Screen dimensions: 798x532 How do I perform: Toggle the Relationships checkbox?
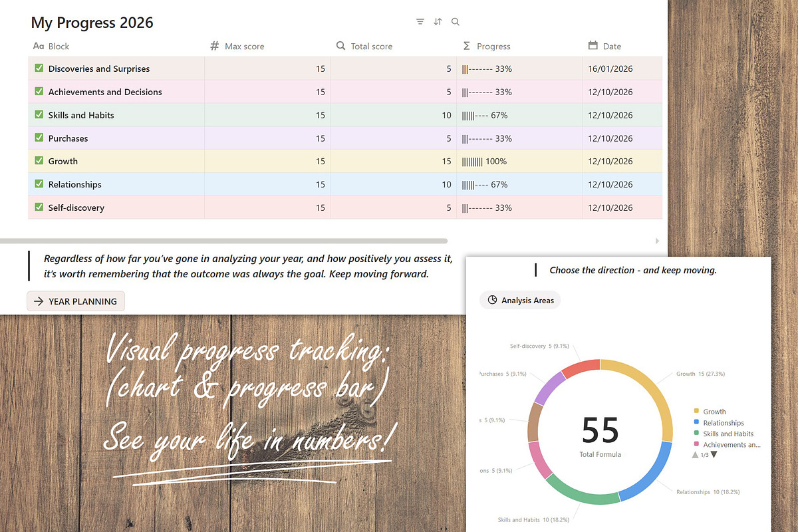point(39,184)
